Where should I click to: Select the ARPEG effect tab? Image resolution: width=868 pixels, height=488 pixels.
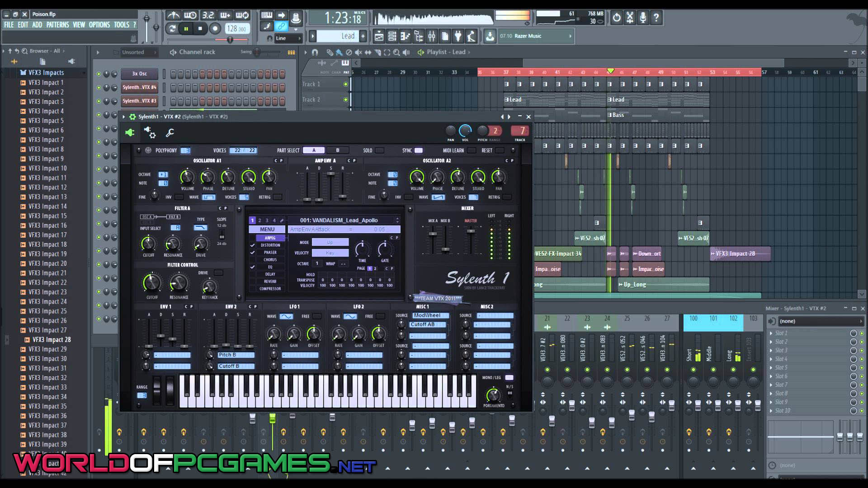pyautogui.click(x=270, y=238)
